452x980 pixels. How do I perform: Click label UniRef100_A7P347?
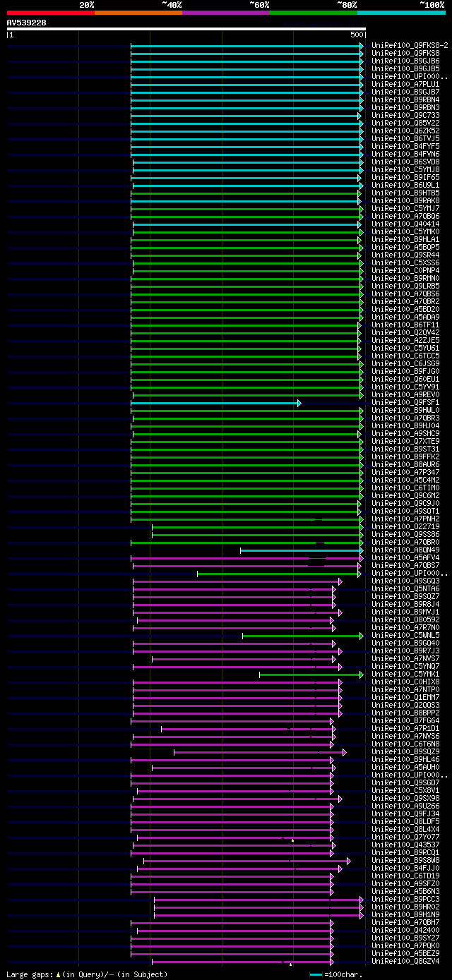[x=405, y=473]
